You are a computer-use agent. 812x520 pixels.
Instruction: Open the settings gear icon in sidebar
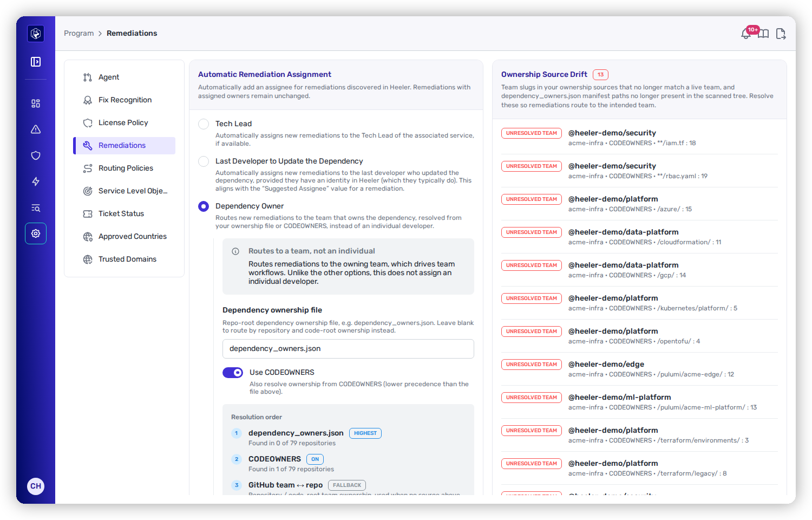[36, 233]
